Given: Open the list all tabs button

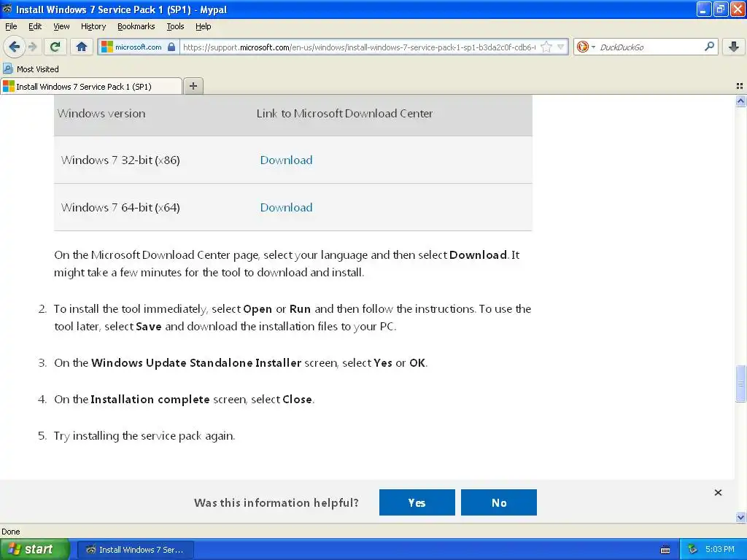Looking at the screenshot, I should coord(740,86).
